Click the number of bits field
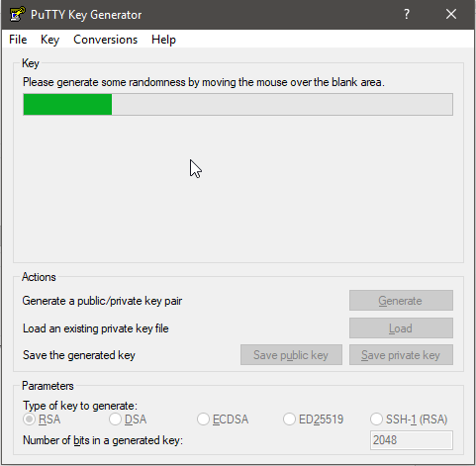Image resolution: width=476 pixels, height=466 pixels. [x=412, y=440]
